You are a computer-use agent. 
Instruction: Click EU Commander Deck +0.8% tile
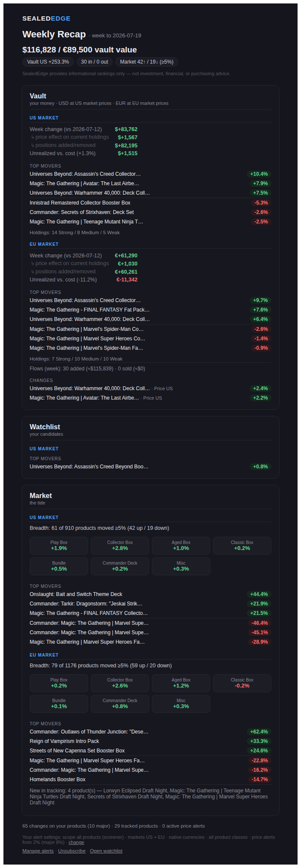click(x=120, y=704)
